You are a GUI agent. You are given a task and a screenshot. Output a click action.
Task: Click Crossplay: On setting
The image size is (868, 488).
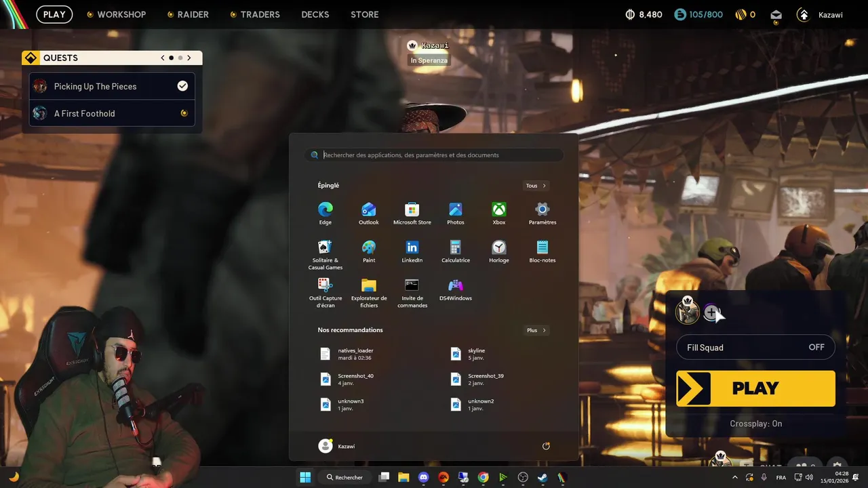click(755, 424)
